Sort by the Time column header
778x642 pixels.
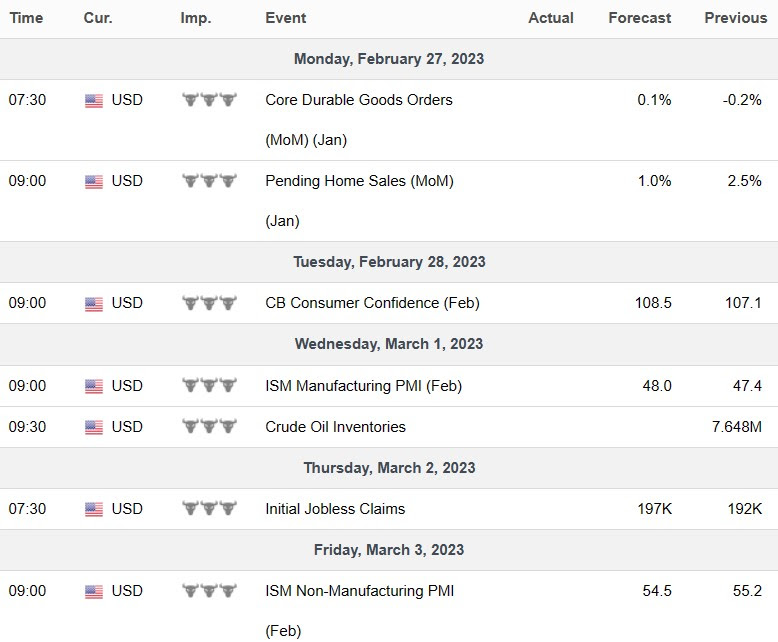[26, 18]
